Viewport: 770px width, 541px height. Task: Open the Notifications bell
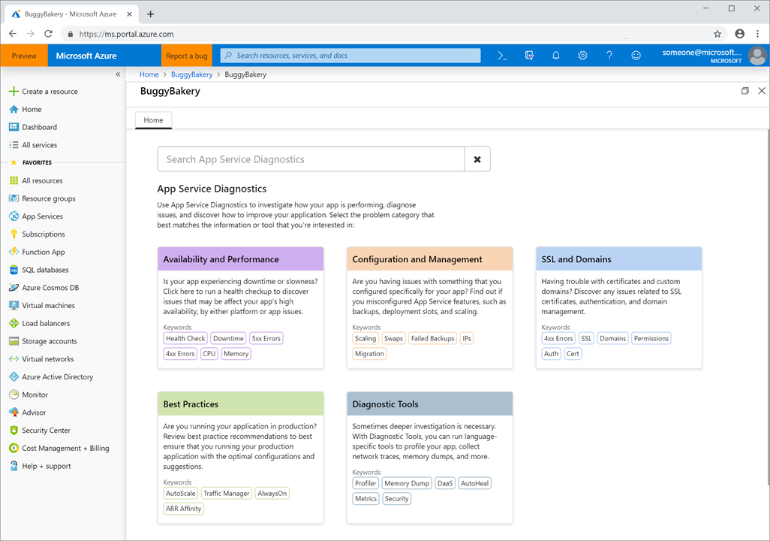click(x=555, y=55)
